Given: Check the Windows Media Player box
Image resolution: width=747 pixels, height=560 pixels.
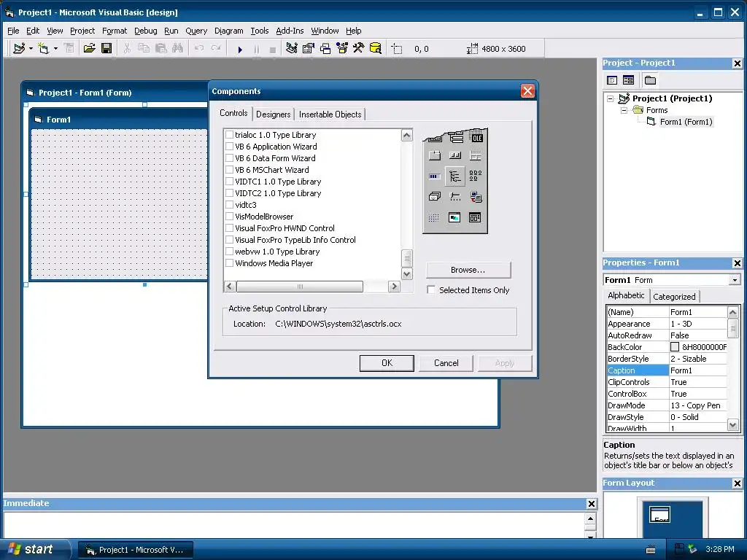Looking at the screenshot, I should tap(229, 262).
